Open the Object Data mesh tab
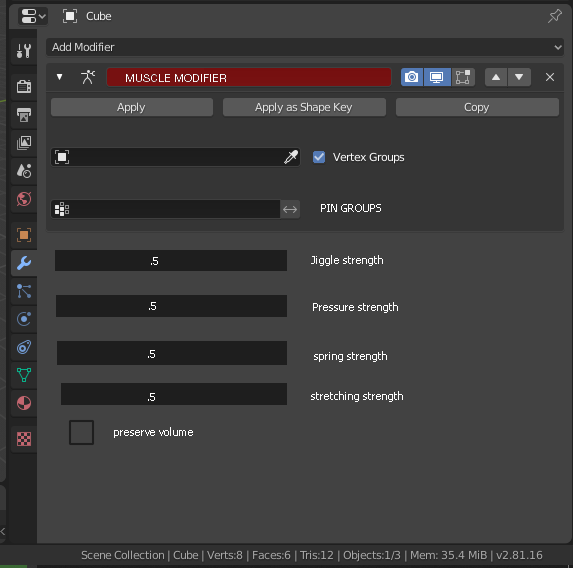 (24, 375)
